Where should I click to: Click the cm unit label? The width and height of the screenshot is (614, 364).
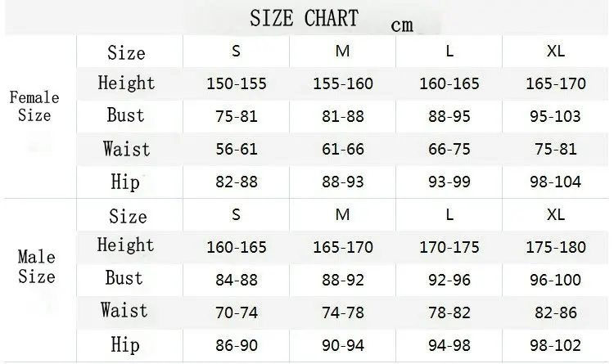pyautogui.click(x=401, y=25)
